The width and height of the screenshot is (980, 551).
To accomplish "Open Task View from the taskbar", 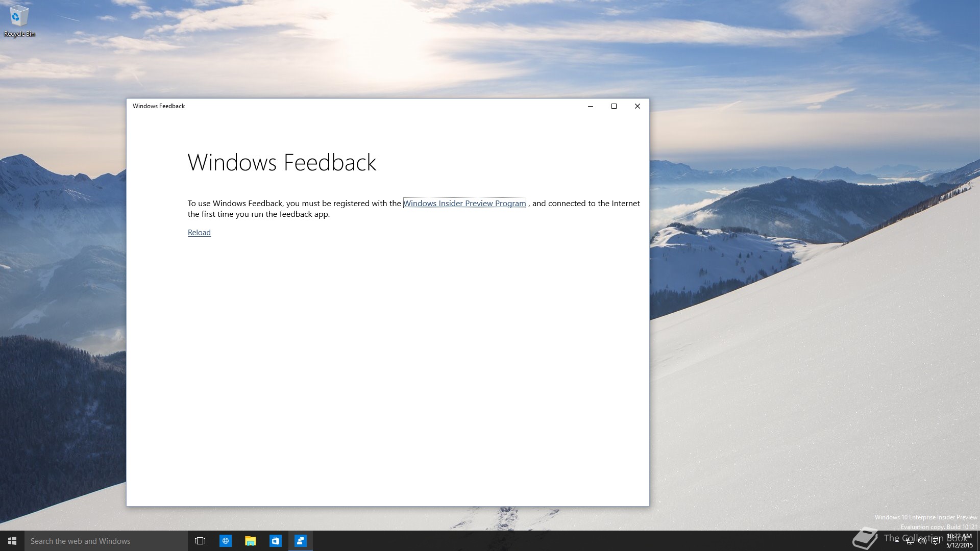I will pos(200,541).
